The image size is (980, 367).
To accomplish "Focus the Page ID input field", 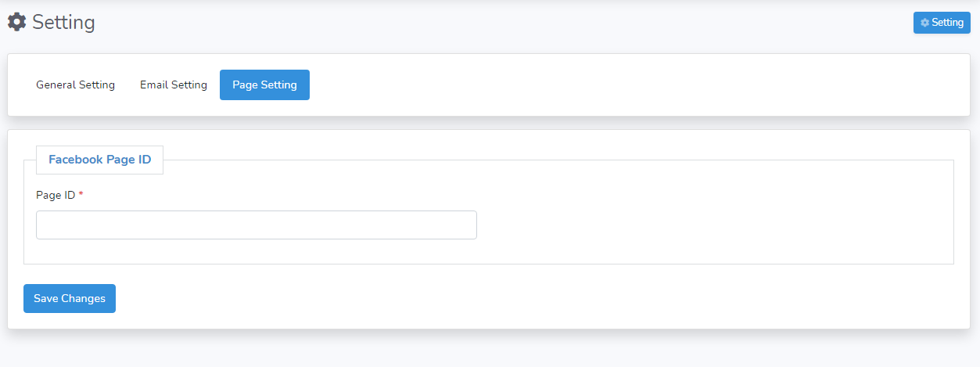I will coord(257,225).
